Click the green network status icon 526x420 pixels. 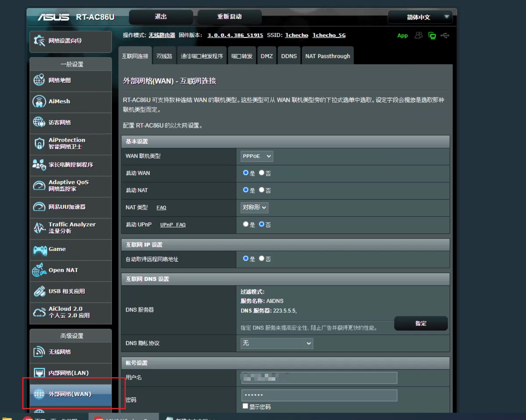pos(432,35)
